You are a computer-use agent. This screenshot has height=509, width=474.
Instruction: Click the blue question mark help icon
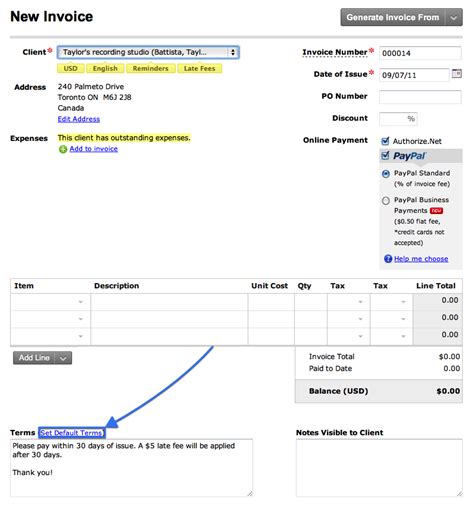pos(388,259)
